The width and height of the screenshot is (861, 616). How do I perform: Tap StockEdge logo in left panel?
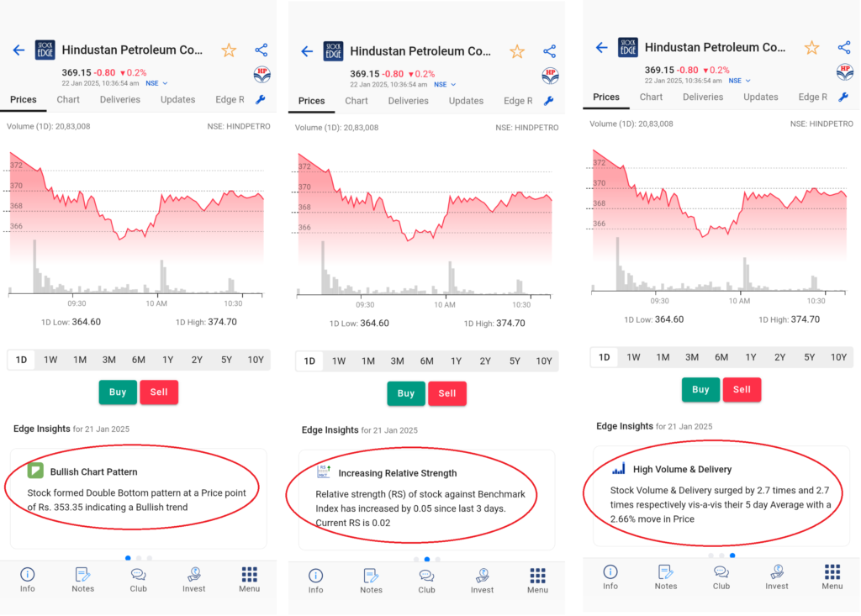(x=45, y=50)
